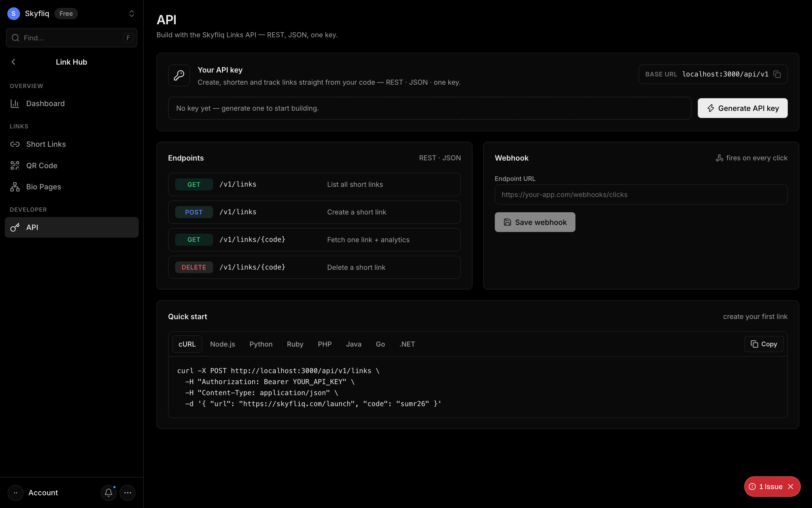Screen dimensions: 812x508
Task: Click the webhook fires on every click icon
Action: pyautogui.click(x=720, y=158)
